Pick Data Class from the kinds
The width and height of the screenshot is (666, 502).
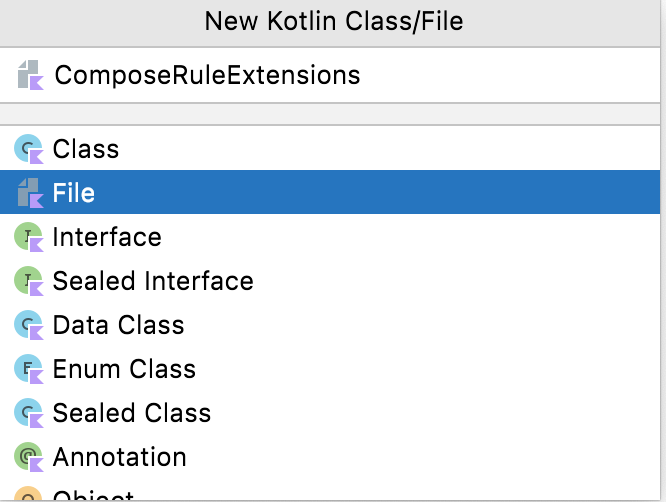tap(118, 326)
